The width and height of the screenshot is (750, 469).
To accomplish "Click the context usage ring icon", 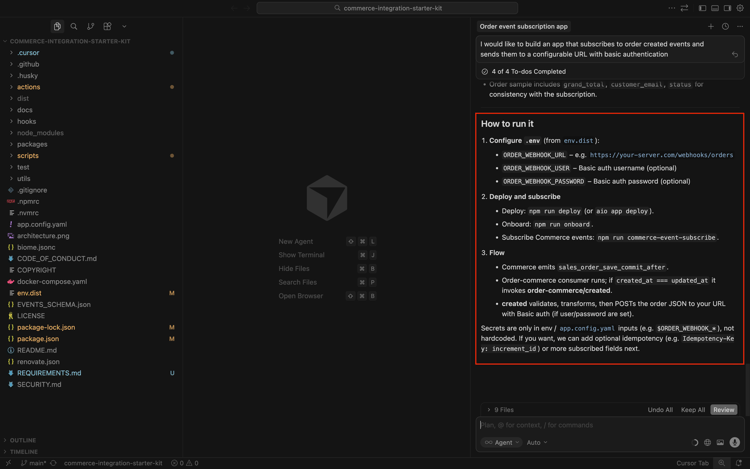I will [x=695, y=443].
